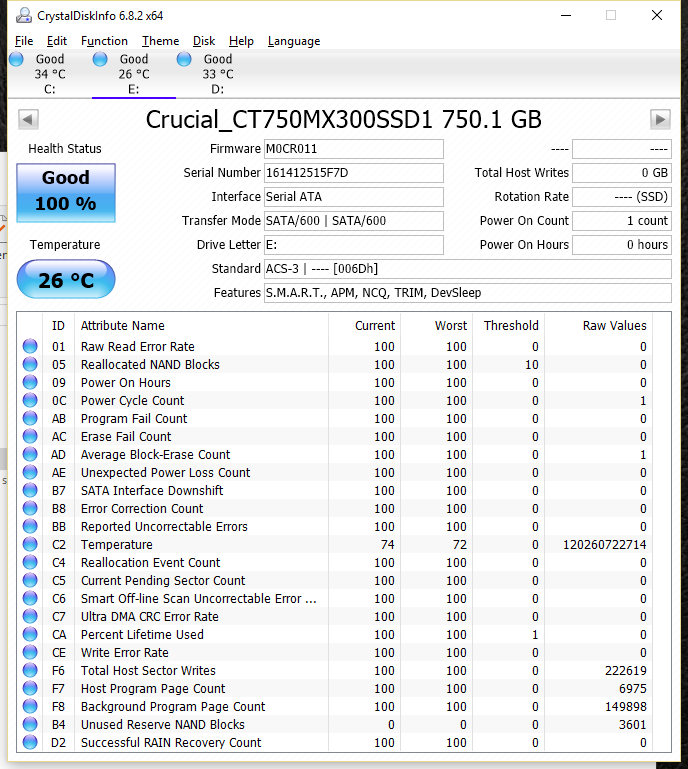Click the Firmware field M0CR011
This screenshot has width=688, height=769.
click(354, 149)
